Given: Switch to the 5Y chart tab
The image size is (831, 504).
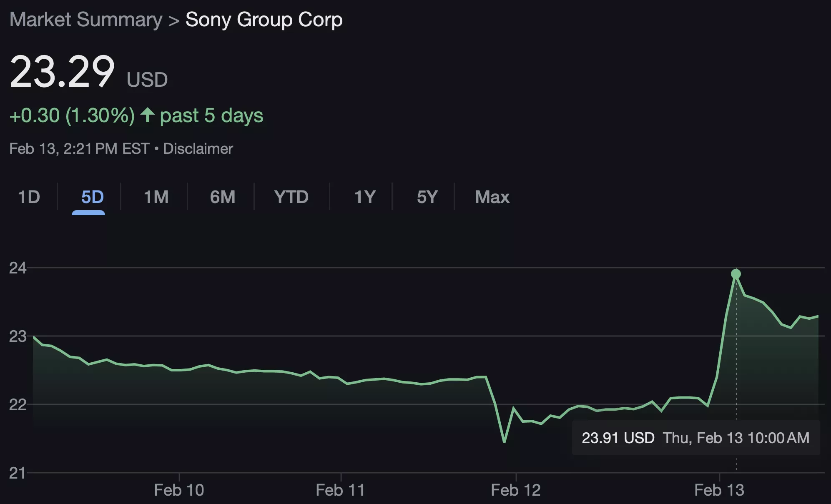Looking at the screenshot, I should coord(427,197).
